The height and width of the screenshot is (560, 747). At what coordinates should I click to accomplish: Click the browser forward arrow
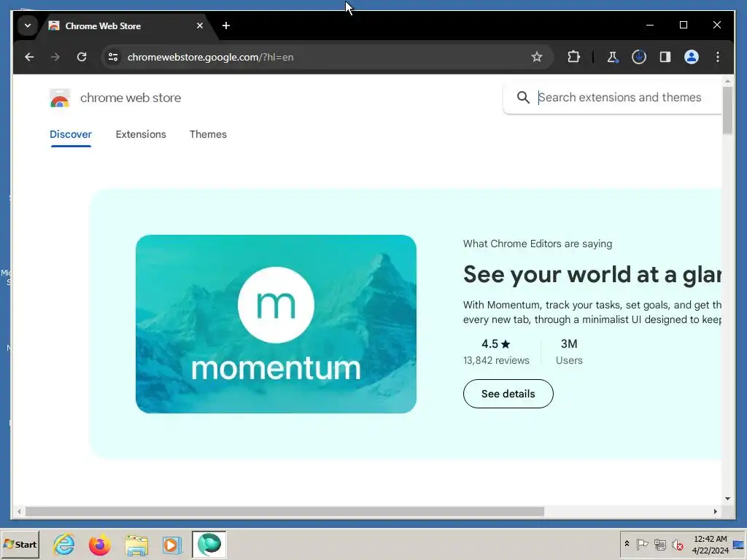pos(55,57)
